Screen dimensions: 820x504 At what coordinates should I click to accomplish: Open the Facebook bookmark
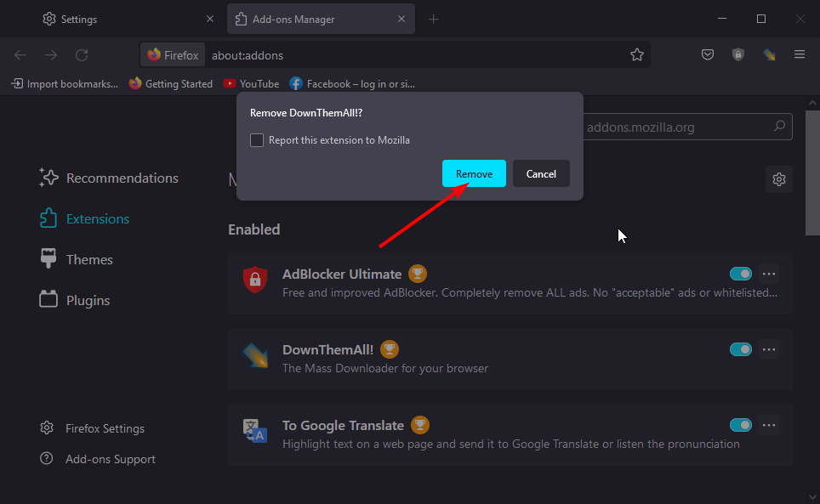pos(352,83)
